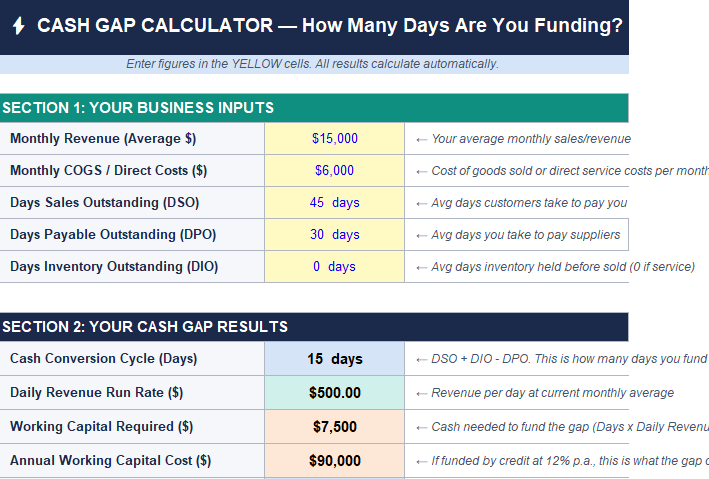Click the $7,500 Working Capital Required cell
Image resolution: width=709 pixels, height=479 pixels.
pos(334,427)
